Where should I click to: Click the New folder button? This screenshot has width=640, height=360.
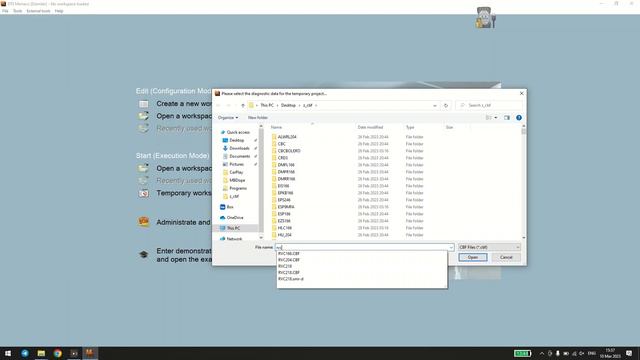(258, 118)
